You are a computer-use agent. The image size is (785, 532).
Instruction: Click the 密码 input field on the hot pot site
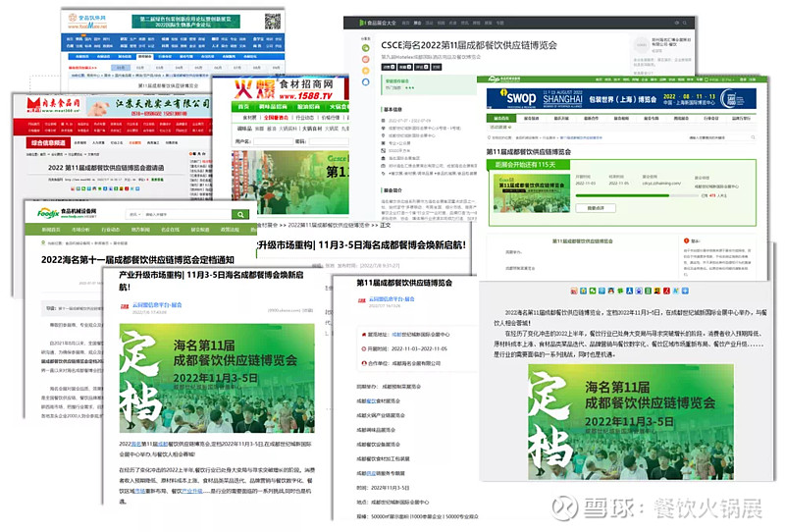point(328,141)
